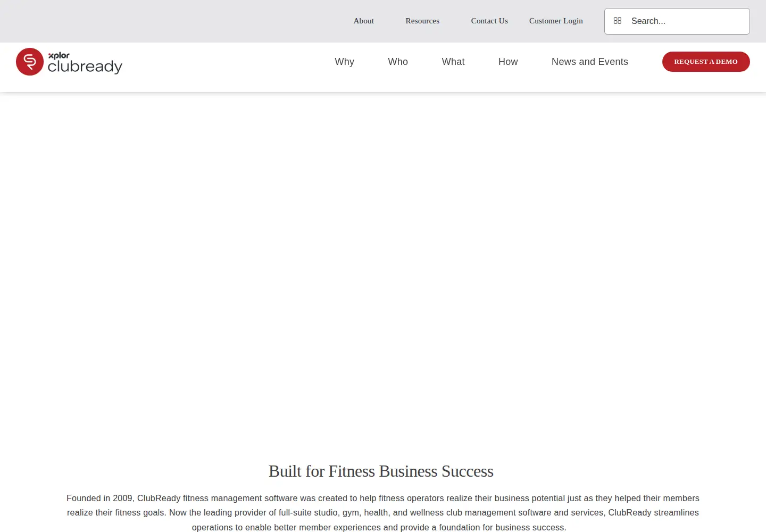The width and height of the screenshot is (766, 532).
Task: Open the Resources link
Action: tap(422, 21)
